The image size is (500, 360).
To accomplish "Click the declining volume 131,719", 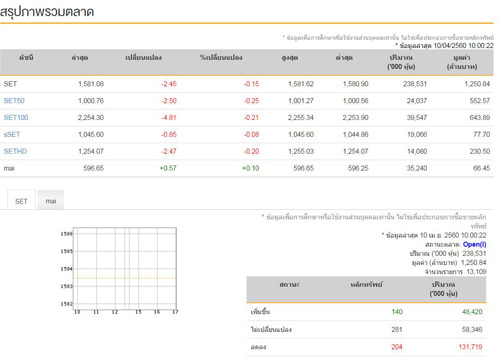I will tap(470, 347).
